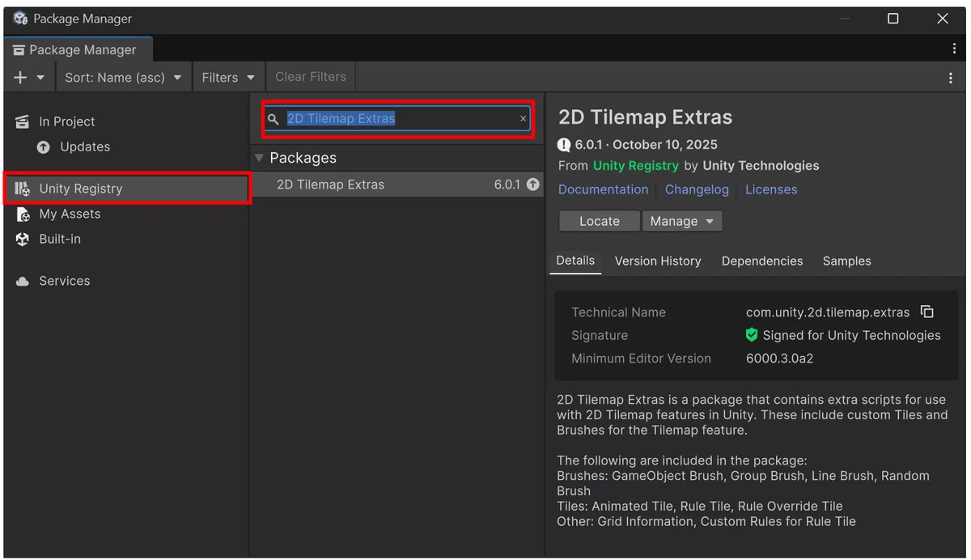The image size is (971, 560).
Task: Select 2D Tilemap Extras package row
Action: [x=396, y=185]
